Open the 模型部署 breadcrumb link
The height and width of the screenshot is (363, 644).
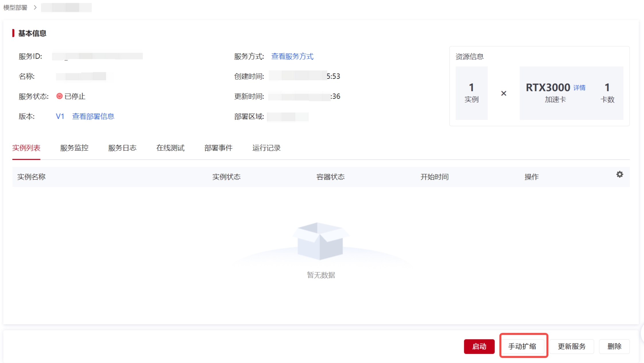click(15, 7)
